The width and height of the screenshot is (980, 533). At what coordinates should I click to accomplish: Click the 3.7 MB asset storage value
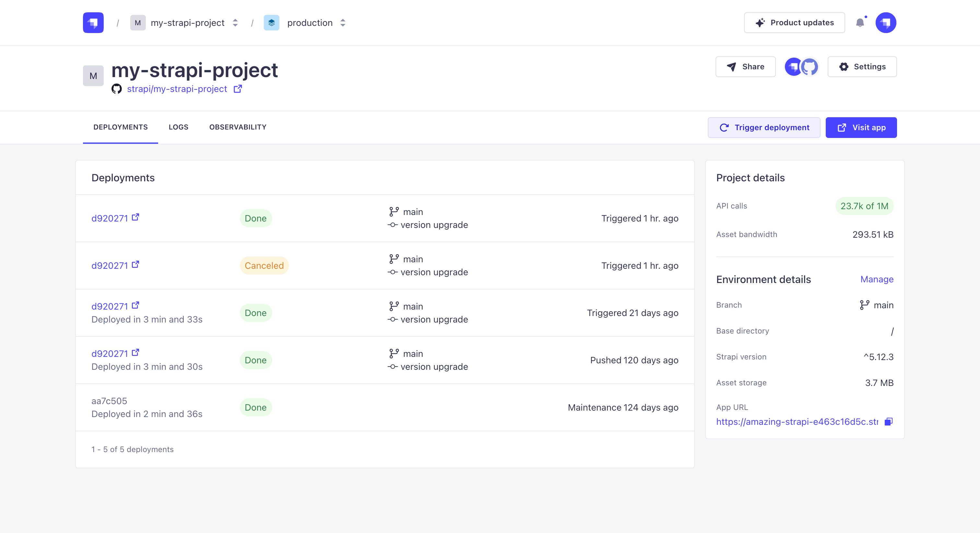pos(879,383)
